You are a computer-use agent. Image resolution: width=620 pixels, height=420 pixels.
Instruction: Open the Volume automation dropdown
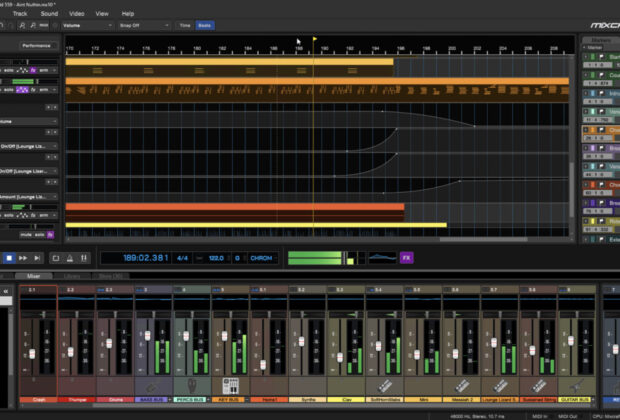pyautogui.click(x=86, y=24)
